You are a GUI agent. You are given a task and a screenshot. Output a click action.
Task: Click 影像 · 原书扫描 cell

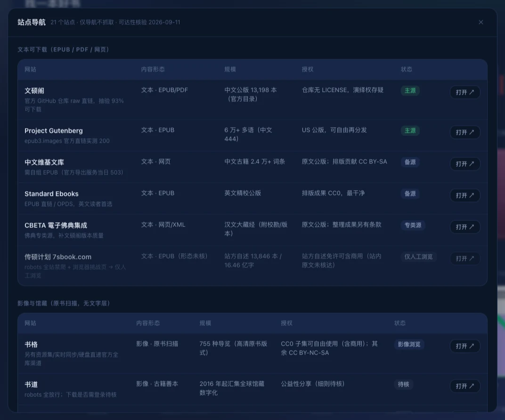point(157,344)
